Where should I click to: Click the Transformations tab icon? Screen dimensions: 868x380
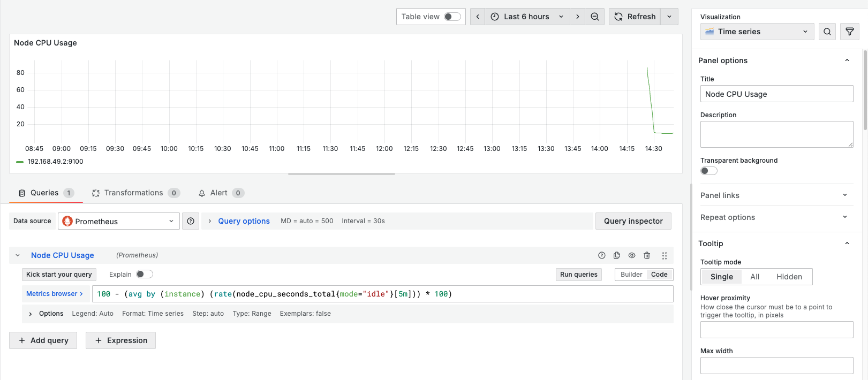96,193
